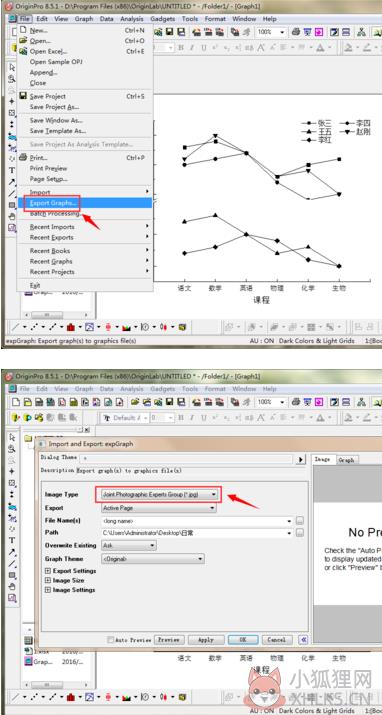Switch to the Graph tab in preview panel
Screen dimensions: 382x715
click(x=346, y=460)
